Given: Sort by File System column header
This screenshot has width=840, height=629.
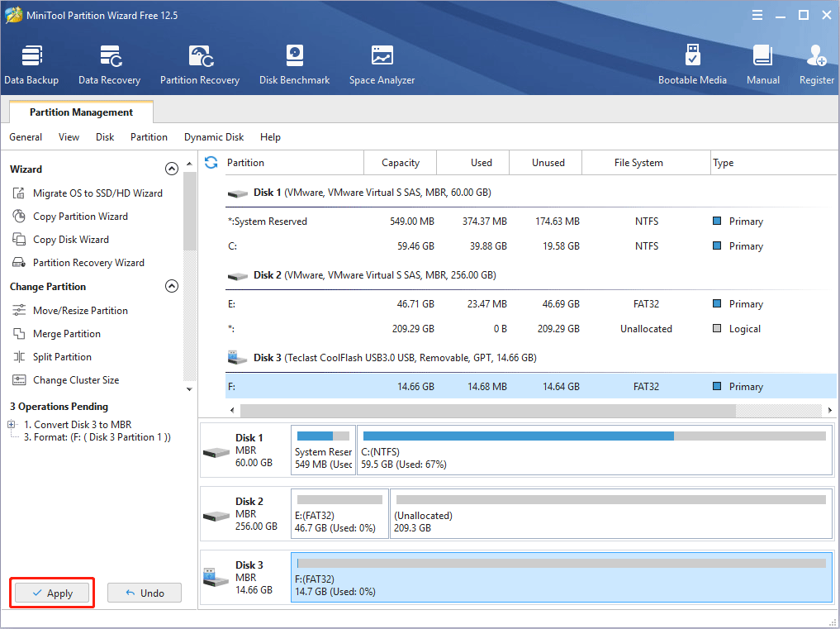Looking at the screenshot, I should click(646, 163).
